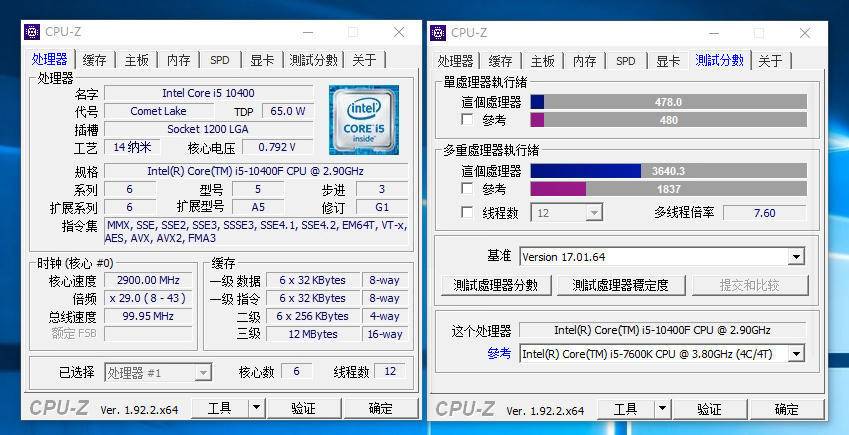Click the Comet Lake codename field
The height and width of the screenshot is (435, 849).
(158, 111)
